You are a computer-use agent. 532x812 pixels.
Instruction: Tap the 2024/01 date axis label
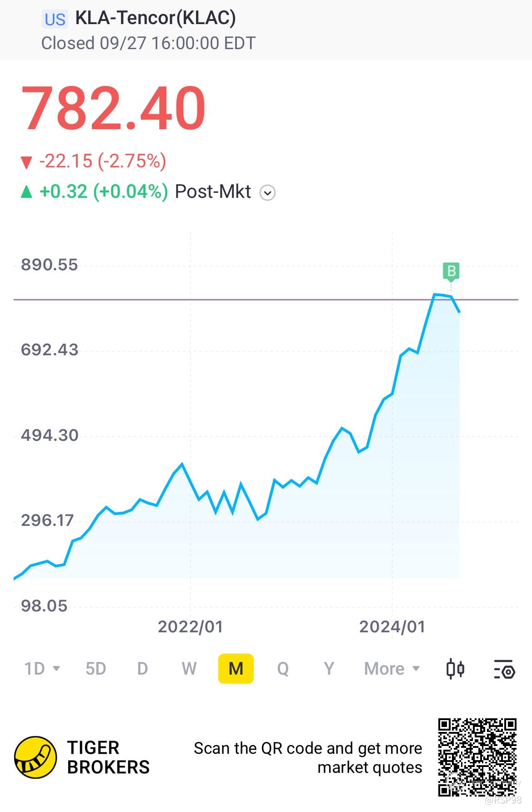click(392, 627)
